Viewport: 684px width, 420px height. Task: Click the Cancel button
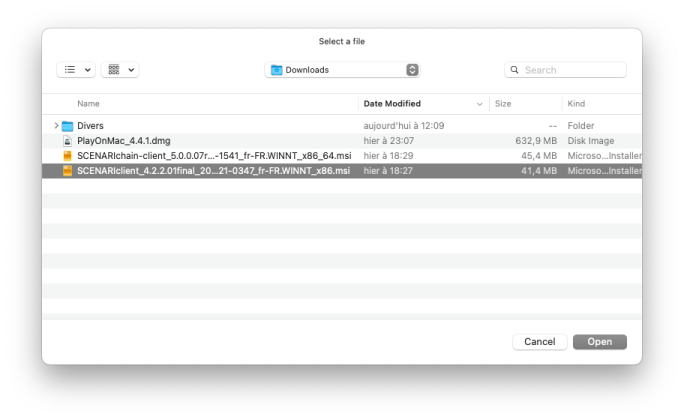point(540,342)
